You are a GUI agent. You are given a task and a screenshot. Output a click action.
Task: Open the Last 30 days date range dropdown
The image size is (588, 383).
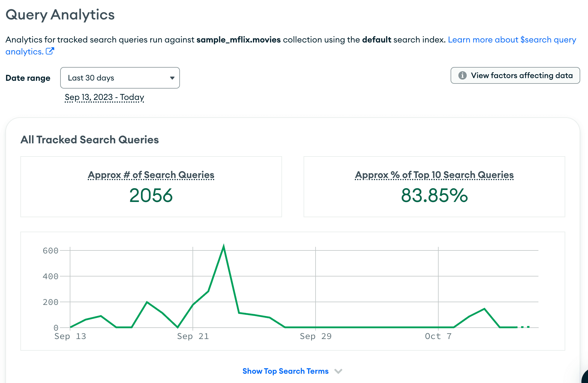pyautogui.click(x=120, y=78)
